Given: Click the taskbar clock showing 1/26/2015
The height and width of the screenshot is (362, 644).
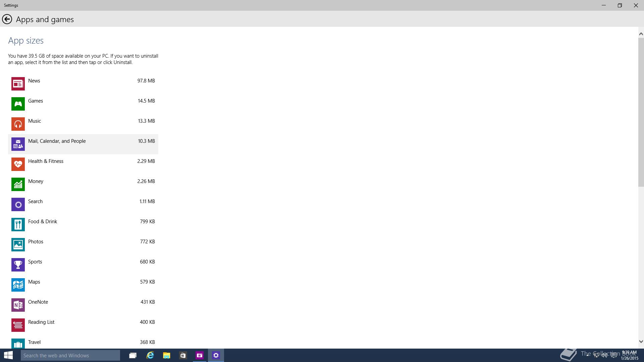Looking at the screenshot, I should pyautogui.click(x=629, y=355).
